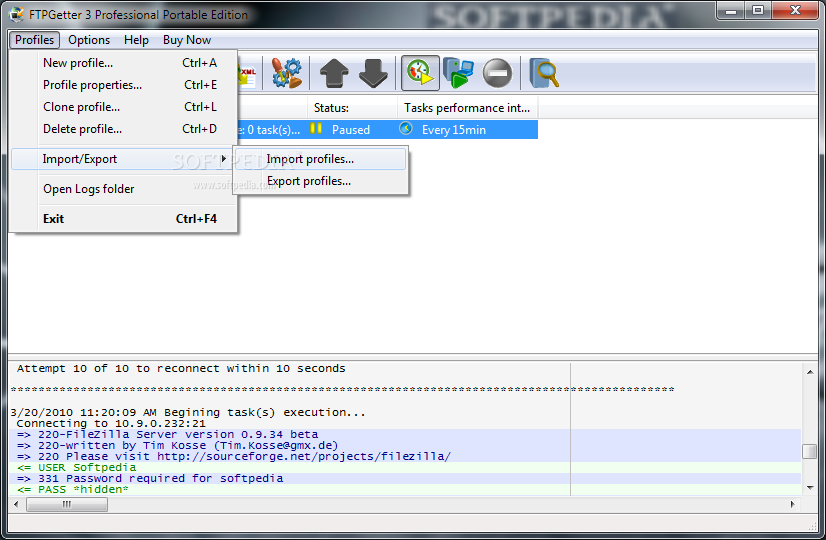Click log line '220 Please visit http://sourceforge.net'
This screenshot has height=540, width=826.
(x=234, y=457)
